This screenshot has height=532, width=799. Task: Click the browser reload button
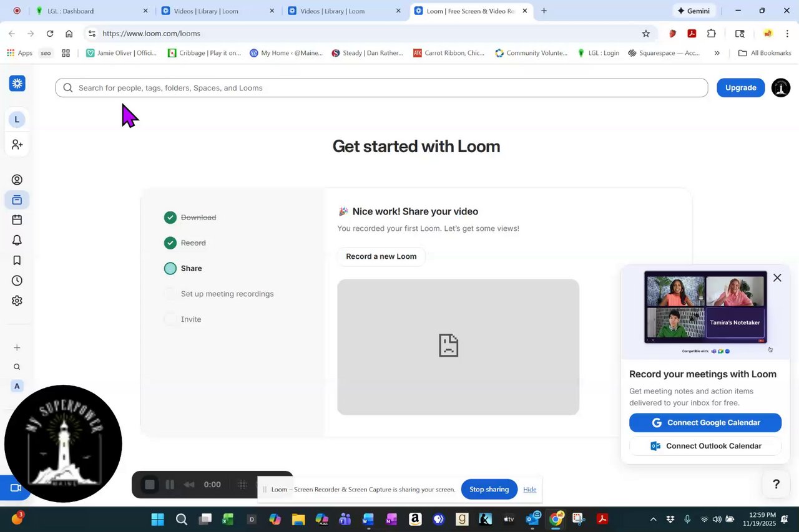[x=50, y=34]
